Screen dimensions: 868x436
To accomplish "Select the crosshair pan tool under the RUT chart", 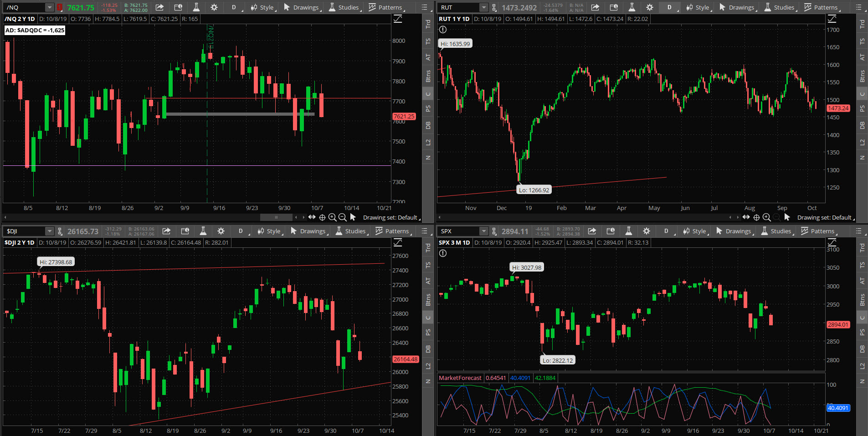I will [x=756, y=217].
